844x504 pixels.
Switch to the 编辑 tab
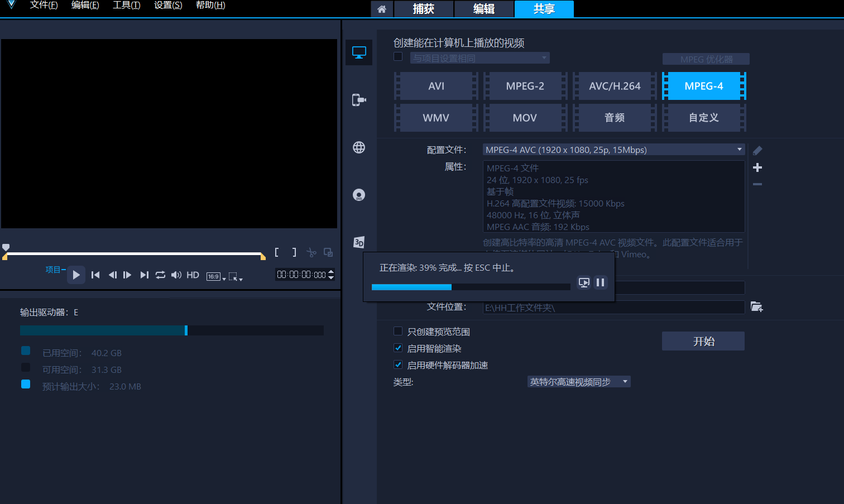483,9
